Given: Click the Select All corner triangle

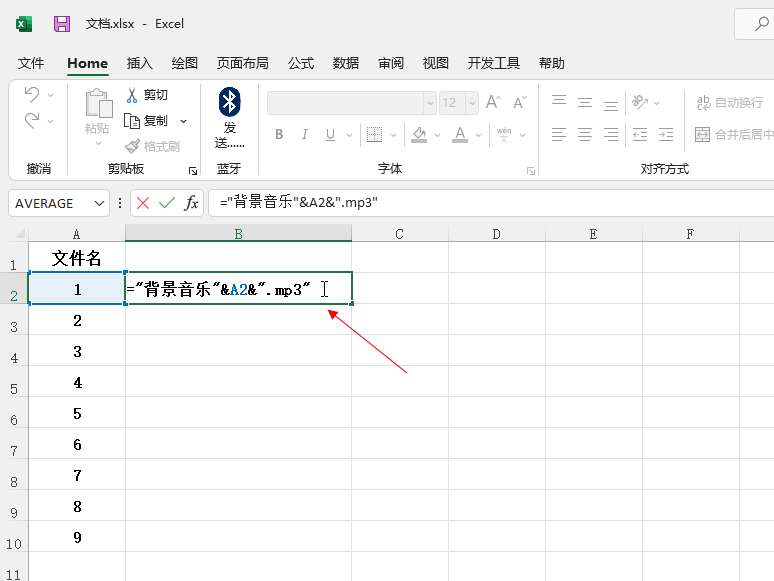Looking at the screenshot, I should [x=19, y=233].
